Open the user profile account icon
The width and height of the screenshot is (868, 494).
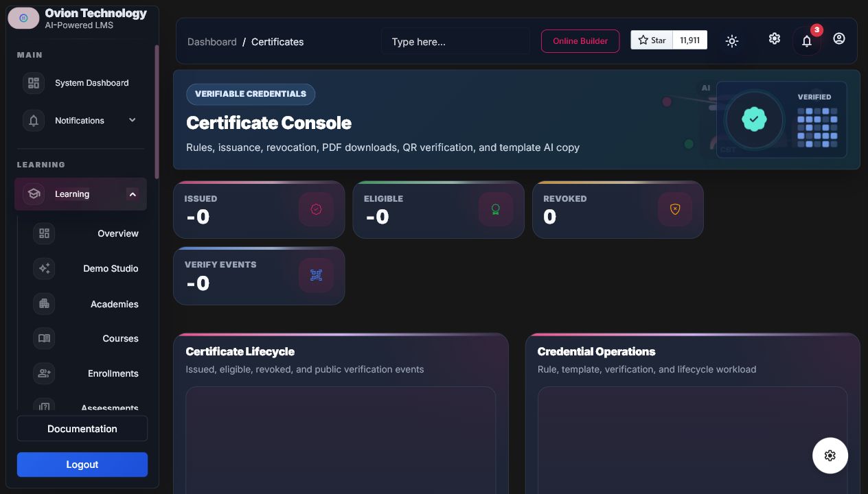click(x=839, y=38)
